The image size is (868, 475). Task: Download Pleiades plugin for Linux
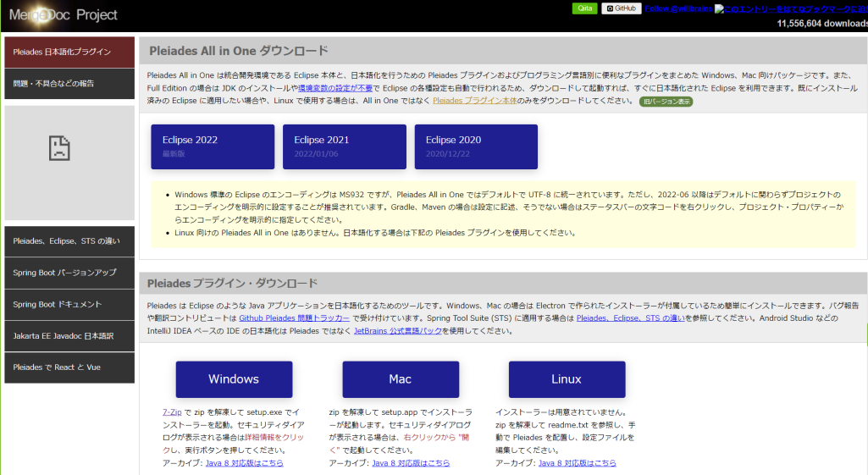(x=567, y=379)
